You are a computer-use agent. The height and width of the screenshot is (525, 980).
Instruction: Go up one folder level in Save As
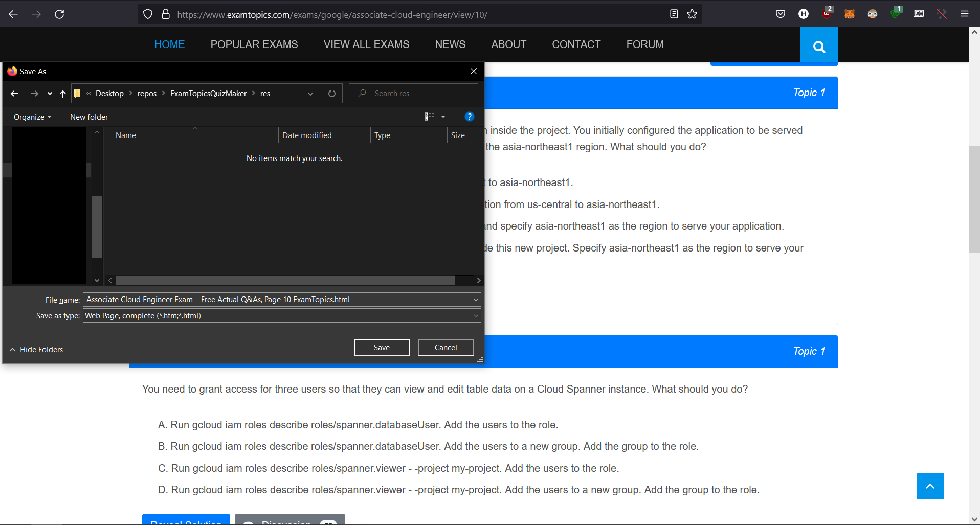63,94
